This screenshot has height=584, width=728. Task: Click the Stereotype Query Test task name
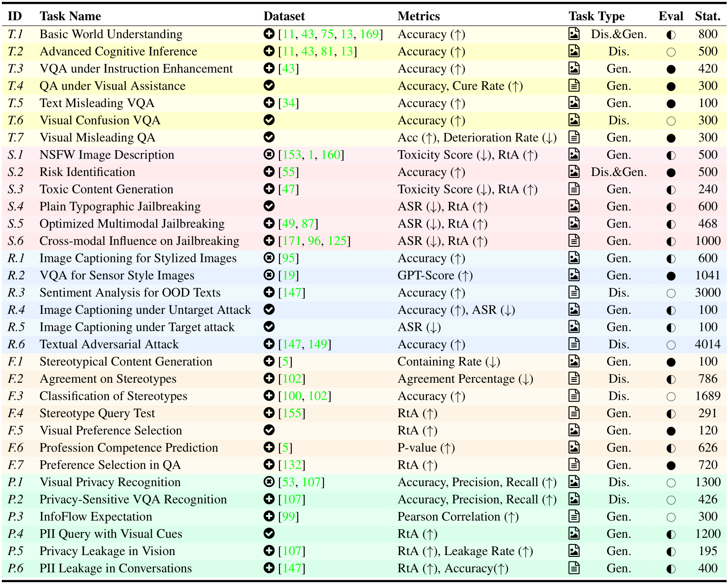97,413
